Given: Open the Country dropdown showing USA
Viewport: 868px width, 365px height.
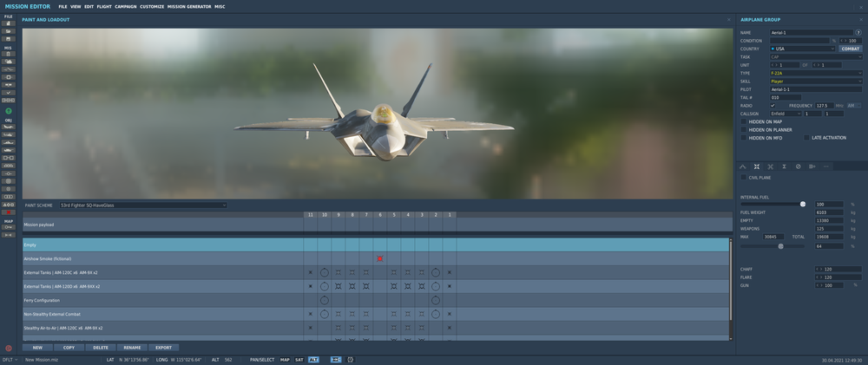Looking at the screenshot, I should pyautogui.click(x=802, y=49).
